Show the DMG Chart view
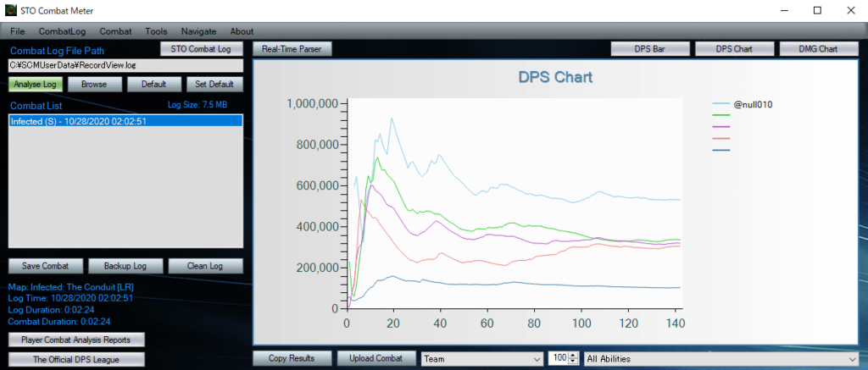The height and width of the screenshot is (370, 868). pyautogui.click(x=818, y=49)
